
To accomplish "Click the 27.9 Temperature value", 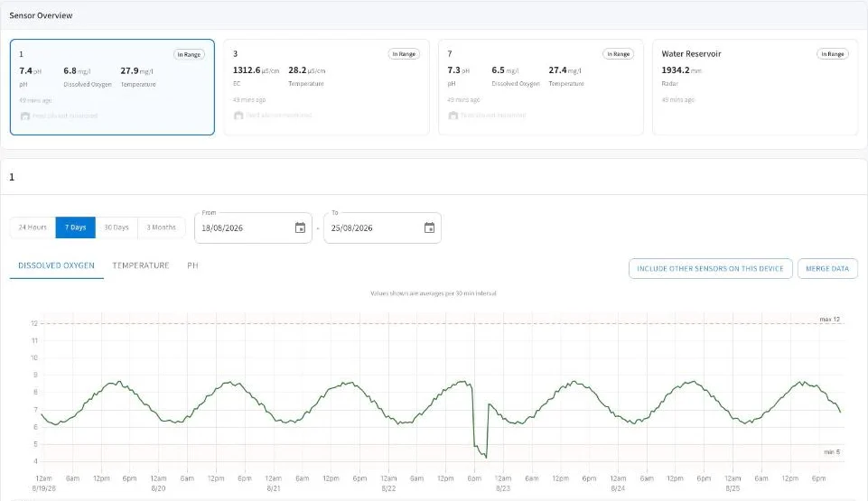I will click(136, 70).
